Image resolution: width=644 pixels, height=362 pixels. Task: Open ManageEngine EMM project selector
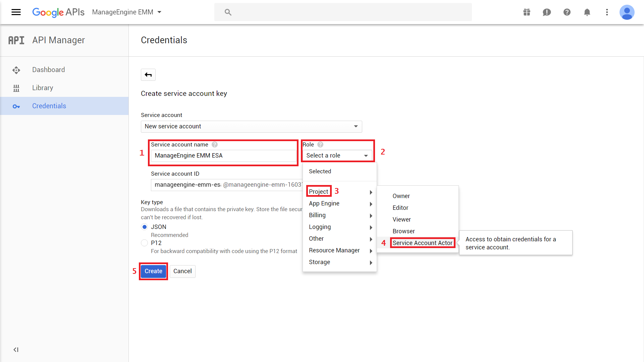127,12
